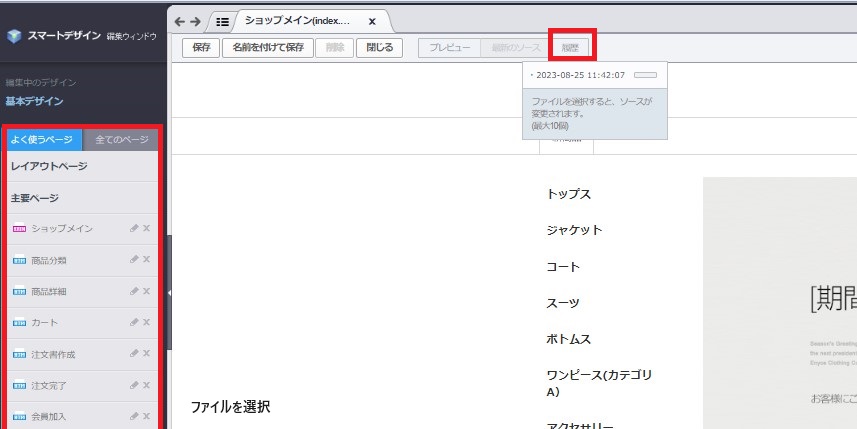Click the small button beside the history timestamp
The height and width of the screenshot is (429, 857).
point(645,75)
